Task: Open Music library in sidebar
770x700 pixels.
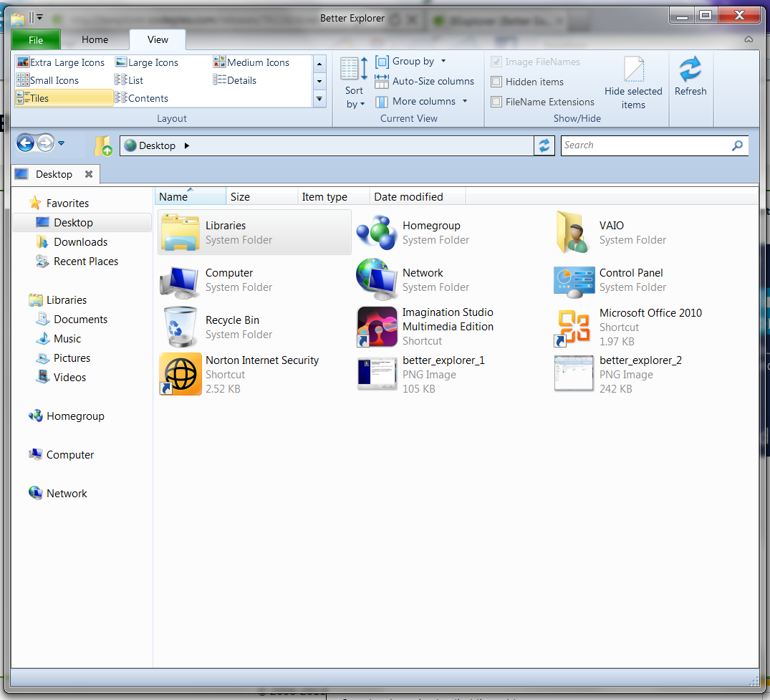Action: point(58,338)
